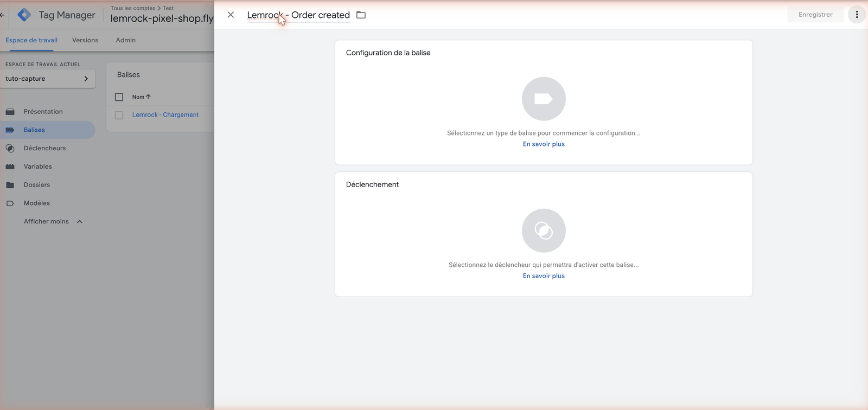The width and height of the screenshot is (868, 410).
Task: Switch to Versions tab
Action: [85, 40]
